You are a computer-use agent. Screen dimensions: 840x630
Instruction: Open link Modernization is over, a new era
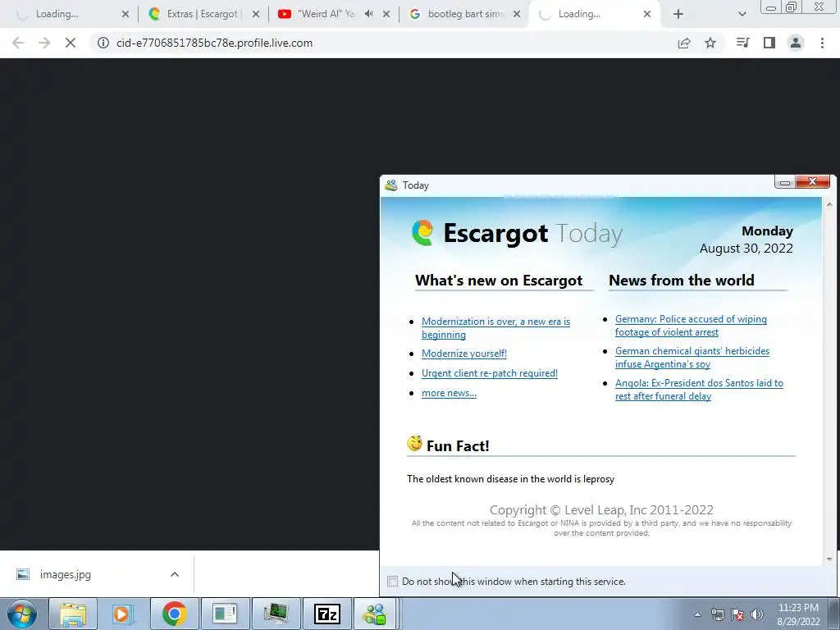click(495, 328)
